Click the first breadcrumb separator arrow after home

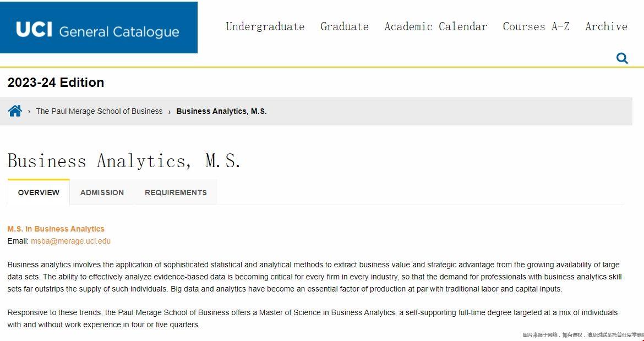click(29, 111)
